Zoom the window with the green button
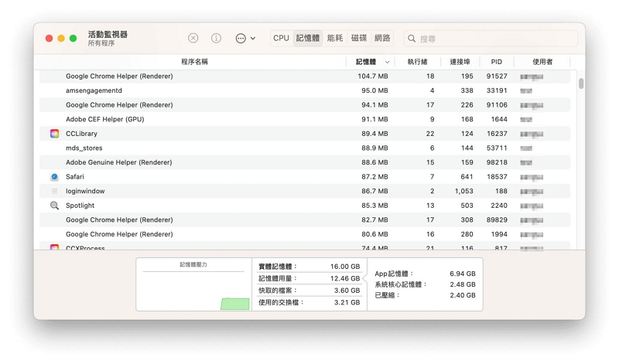 [x=73, y=38]
